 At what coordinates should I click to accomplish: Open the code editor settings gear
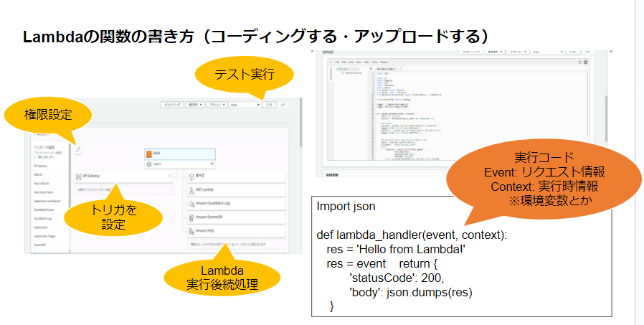[585, 62]
